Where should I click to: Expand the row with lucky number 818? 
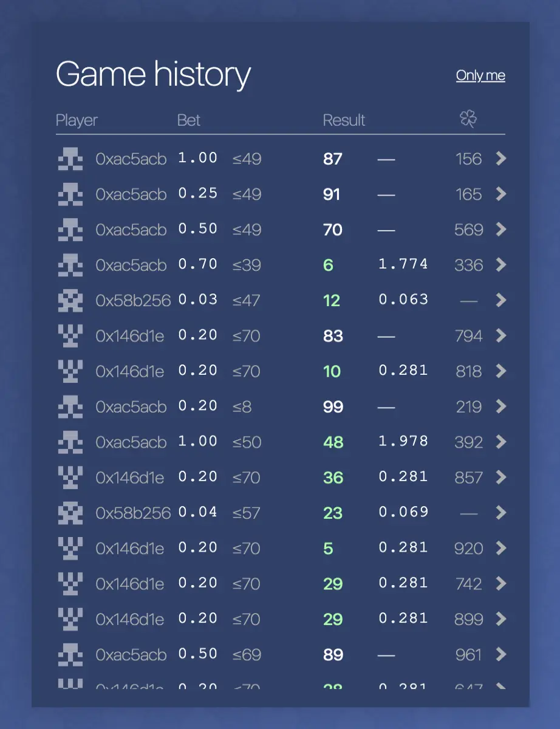501,371
